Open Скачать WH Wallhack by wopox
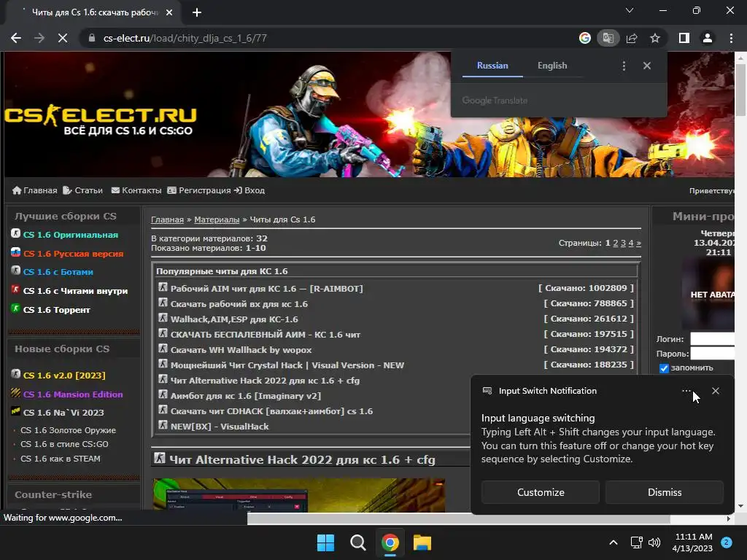 coord(241,350)
